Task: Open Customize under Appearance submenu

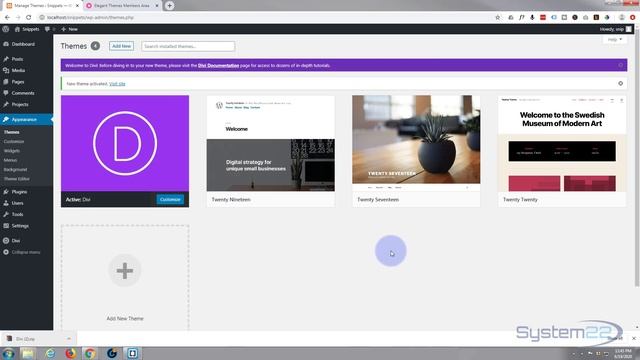Action: point(14,142)
